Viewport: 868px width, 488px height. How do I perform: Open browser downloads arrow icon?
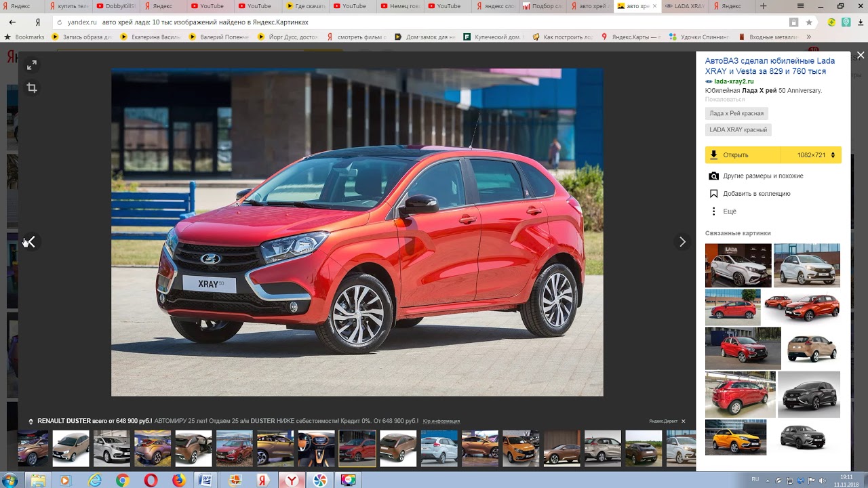click(x=861, y=22)
